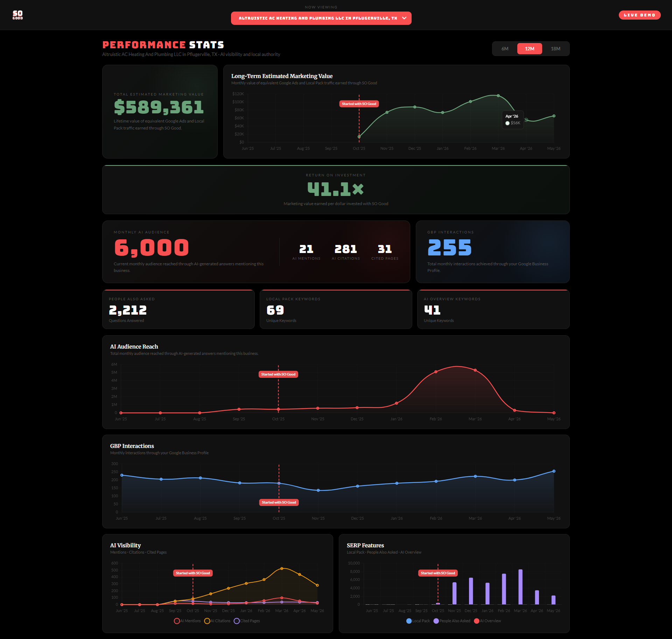
Task: Click 'Started with SO Good' marker in GBP Interactions chart
Action: [279, 503]
